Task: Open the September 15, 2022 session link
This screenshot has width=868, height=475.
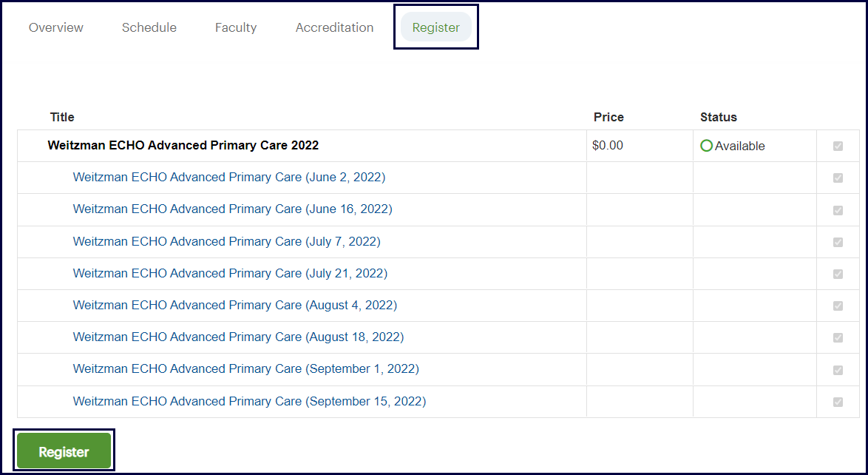Action: click(249, 401)
